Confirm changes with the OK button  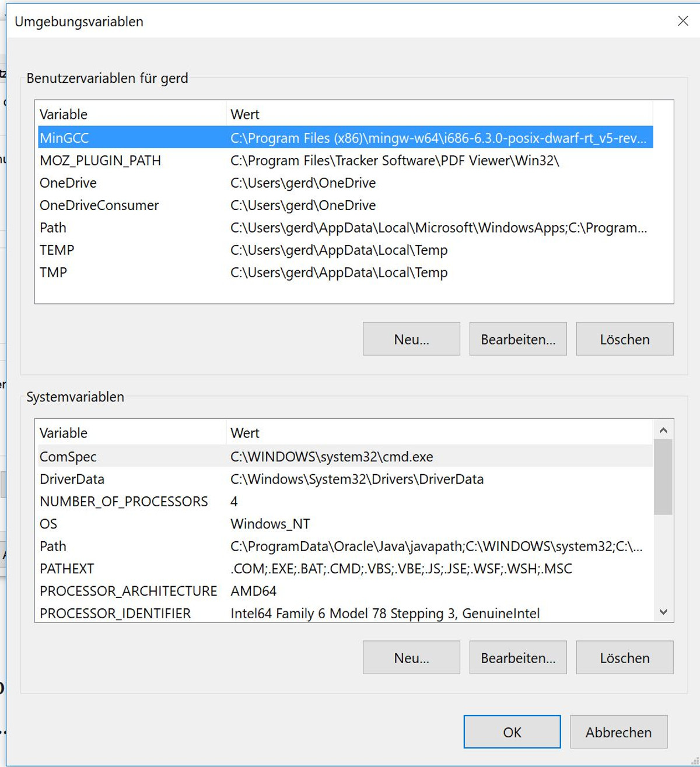click(x=512, y=731)
